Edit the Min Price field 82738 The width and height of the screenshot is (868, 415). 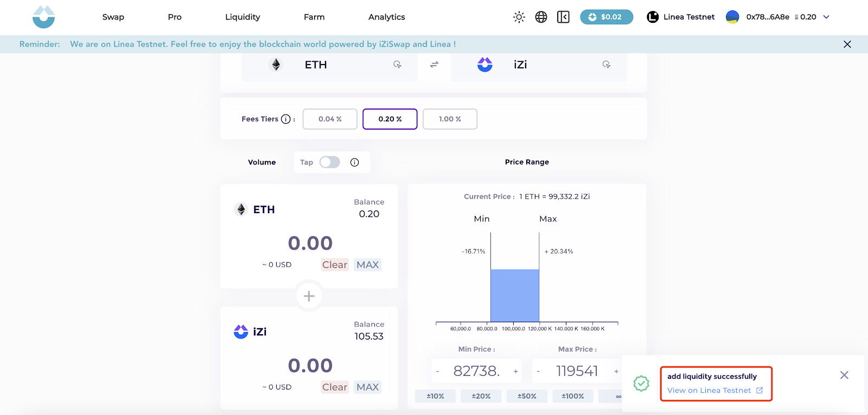(476, 371)
